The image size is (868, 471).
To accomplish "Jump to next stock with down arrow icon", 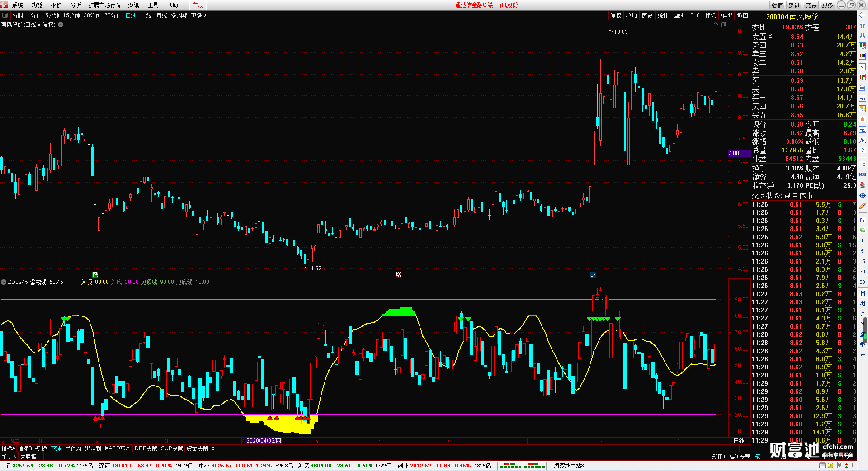I will point(863,36).
